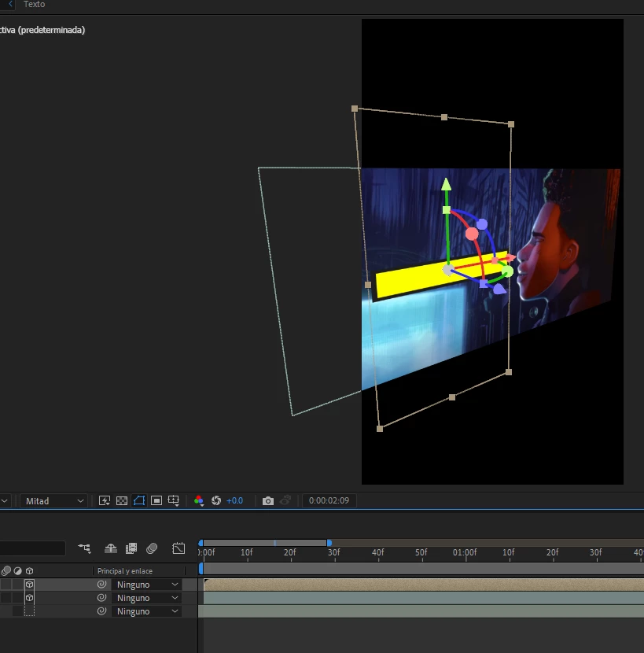Click the 01:00f mark on the time ruler
Screen dimensions: 644x653
tap(465, 552)
